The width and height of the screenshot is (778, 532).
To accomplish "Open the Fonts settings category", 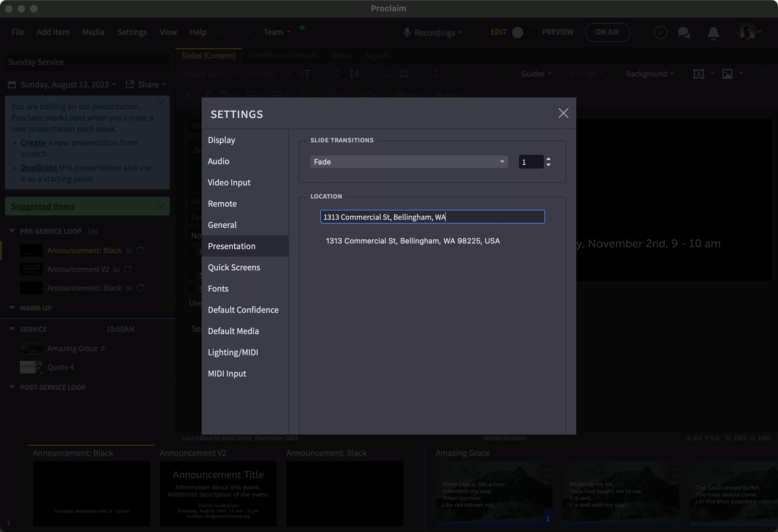I will (245, 288).
